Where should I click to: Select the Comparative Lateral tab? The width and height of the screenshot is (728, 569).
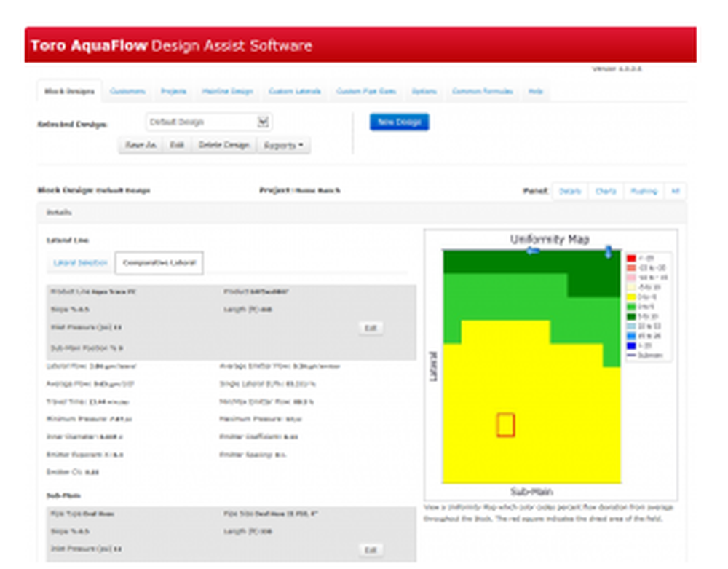[159, 263]
